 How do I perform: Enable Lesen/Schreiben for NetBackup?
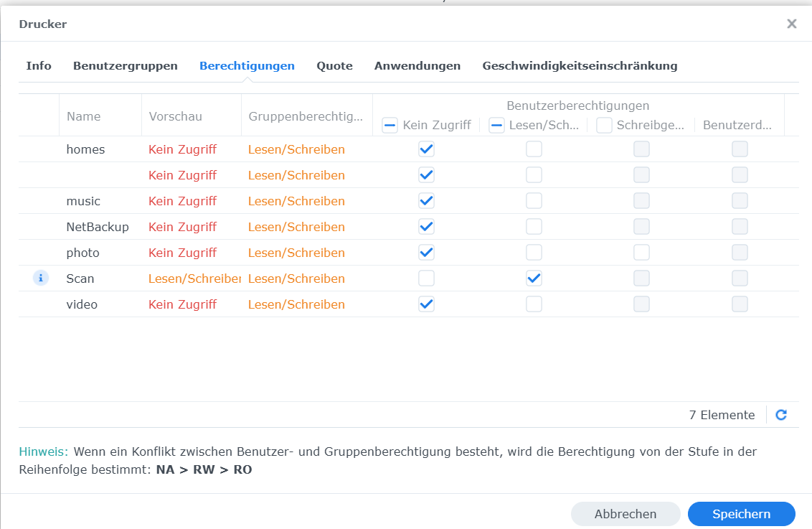pyautogui.click(x=534, y=226)
